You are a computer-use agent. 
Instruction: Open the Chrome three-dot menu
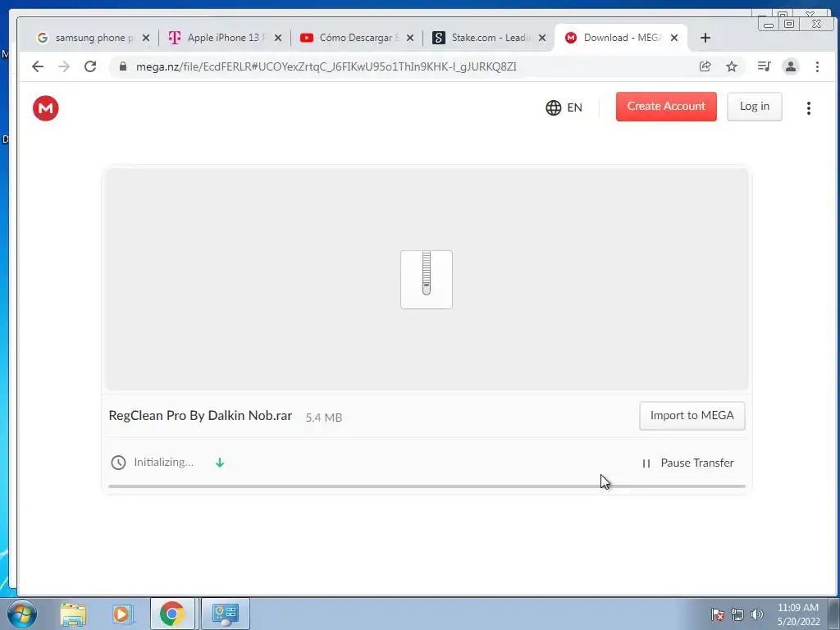(x=817, y=66)
